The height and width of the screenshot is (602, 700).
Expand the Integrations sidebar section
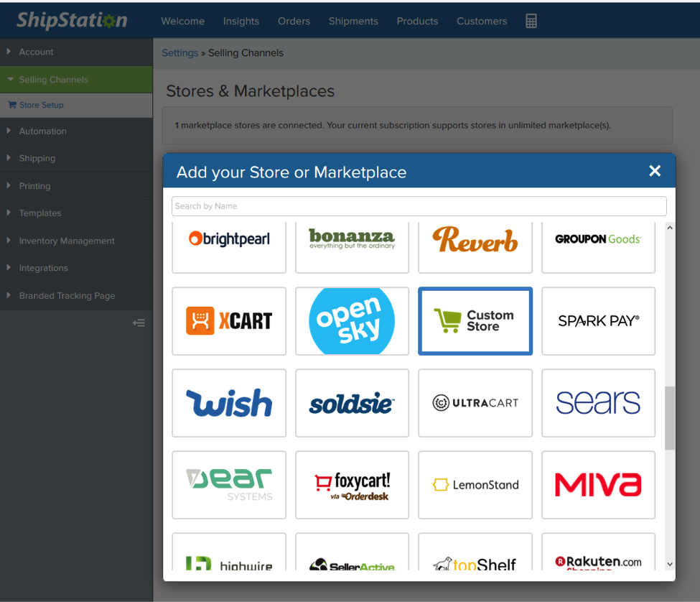pyautogui.click(x=76, y=269)
